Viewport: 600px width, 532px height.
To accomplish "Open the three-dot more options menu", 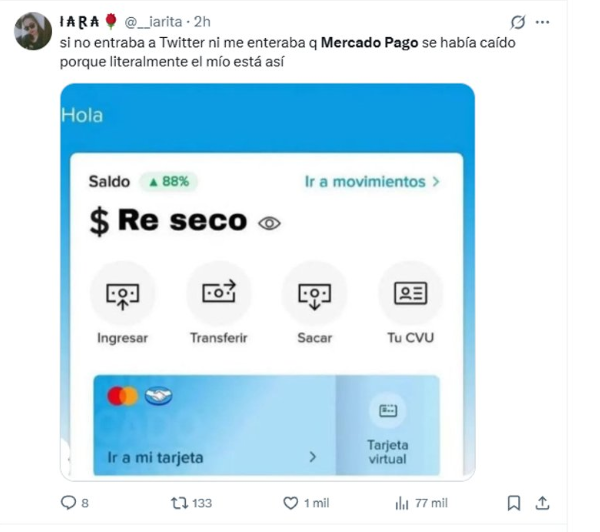I will 543,22.
